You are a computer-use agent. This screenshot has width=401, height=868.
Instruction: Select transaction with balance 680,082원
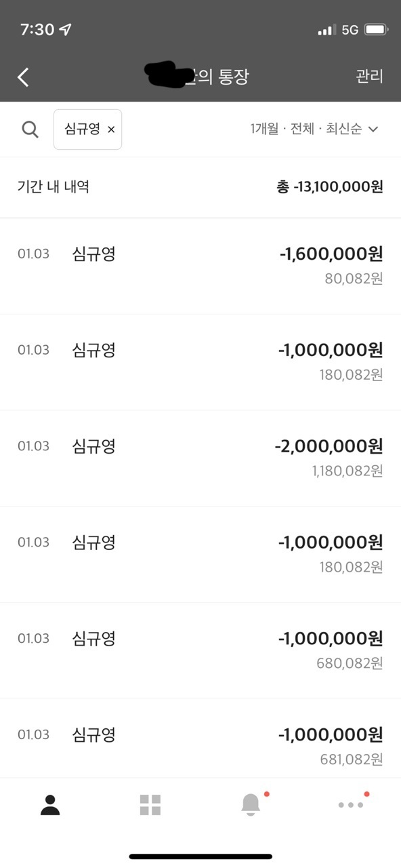pos(200,650)
